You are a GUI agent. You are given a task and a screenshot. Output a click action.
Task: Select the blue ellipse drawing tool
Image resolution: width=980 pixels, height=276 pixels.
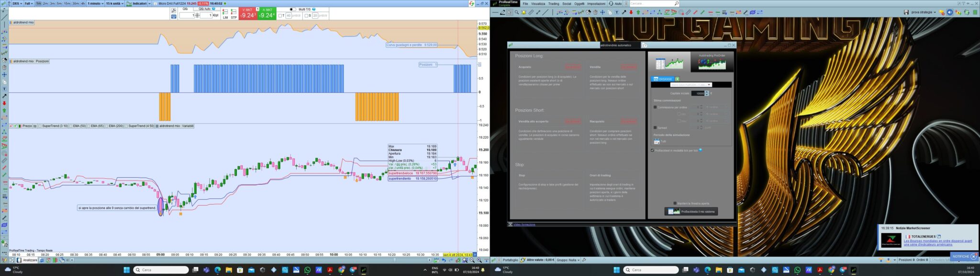(752, 12)
